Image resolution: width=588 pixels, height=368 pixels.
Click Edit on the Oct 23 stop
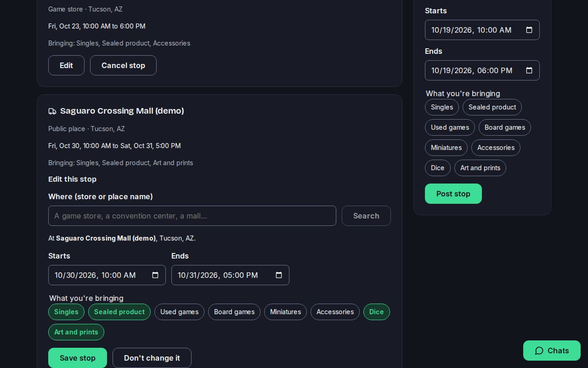pos(66,65)
